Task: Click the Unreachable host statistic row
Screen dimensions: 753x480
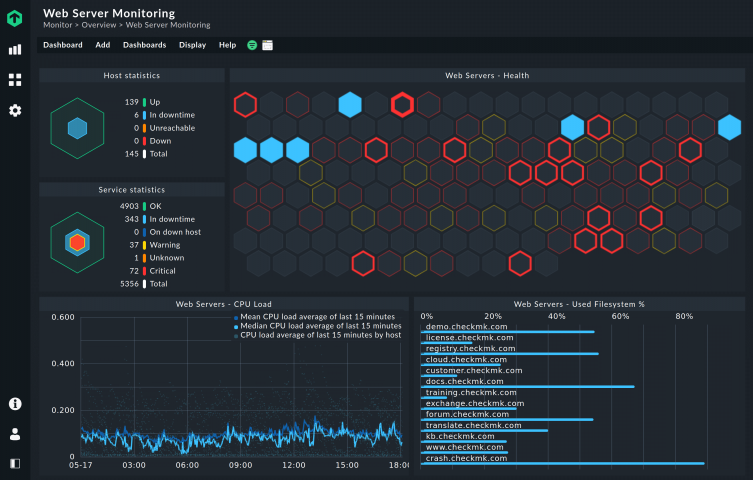Action: (x=164, y=128)
